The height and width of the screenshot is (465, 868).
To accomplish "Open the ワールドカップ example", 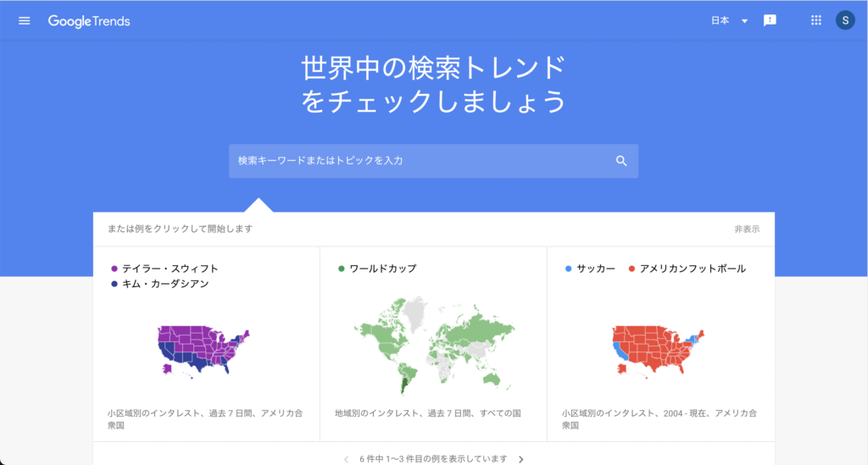I will [382, 268].
